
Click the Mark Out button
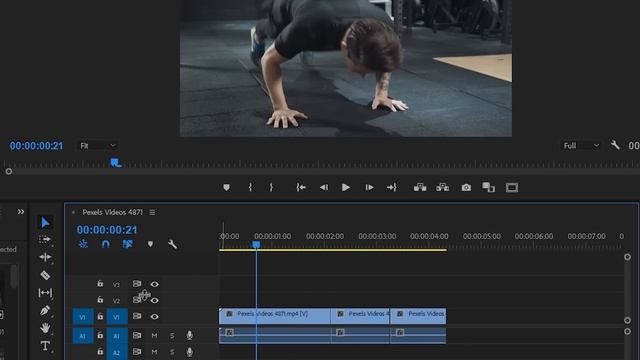pyautogui.click(x=271, y=187)
